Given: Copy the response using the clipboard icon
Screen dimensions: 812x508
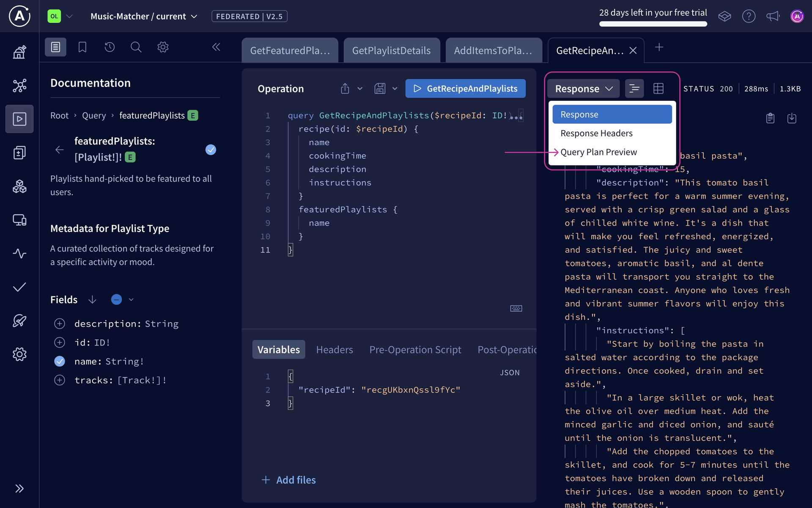Looking at the screenshot, I should coord(770,119).
